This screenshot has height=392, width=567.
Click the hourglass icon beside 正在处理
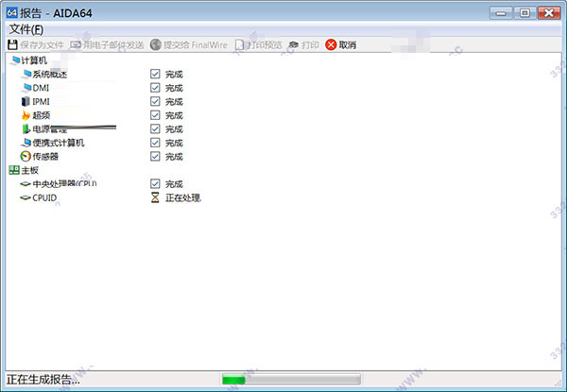tap(155, 197)
